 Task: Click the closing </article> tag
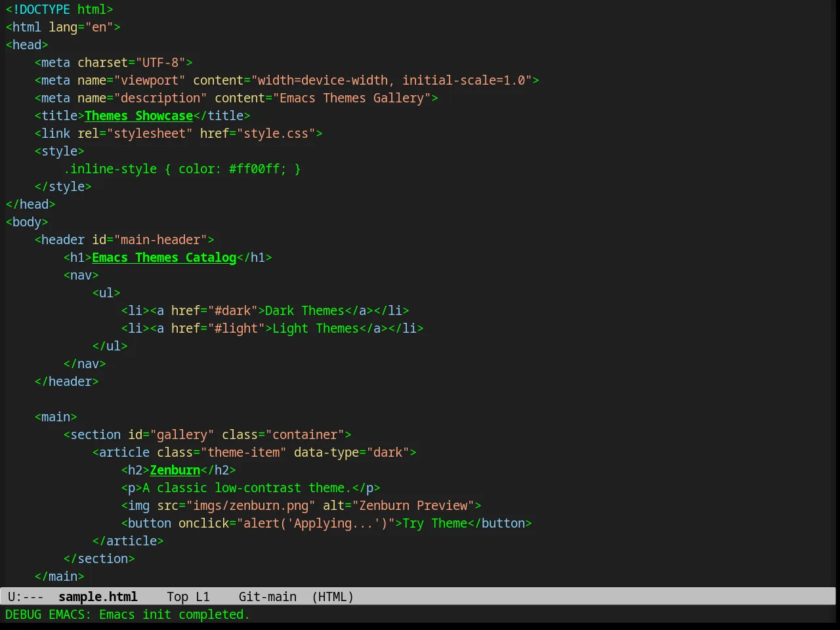tap(128, 541)
